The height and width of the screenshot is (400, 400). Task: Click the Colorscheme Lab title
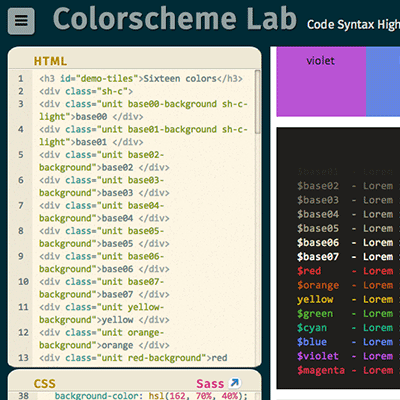(x=175, y=19)
